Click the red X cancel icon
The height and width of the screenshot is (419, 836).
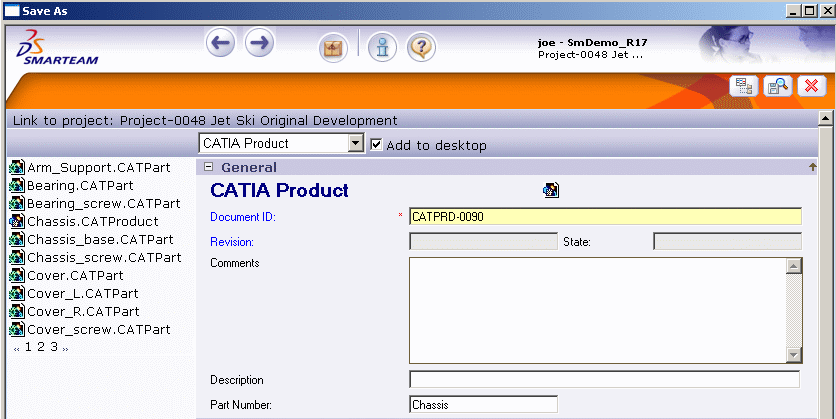pyautogui.click(x=810, y=86)
